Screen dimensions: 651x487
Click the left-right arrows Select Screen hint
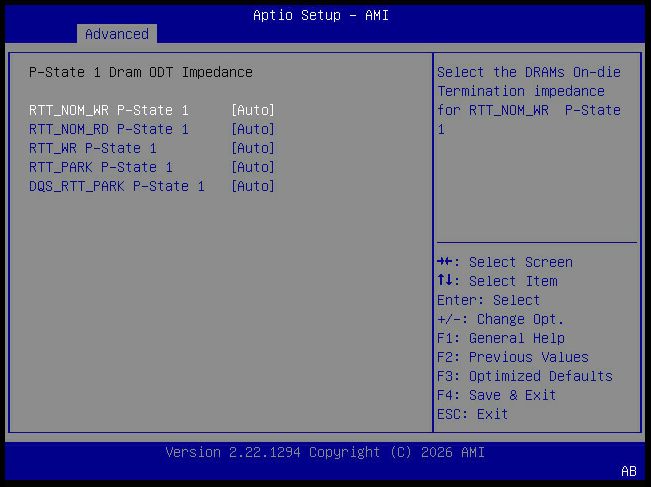point(505,262)
